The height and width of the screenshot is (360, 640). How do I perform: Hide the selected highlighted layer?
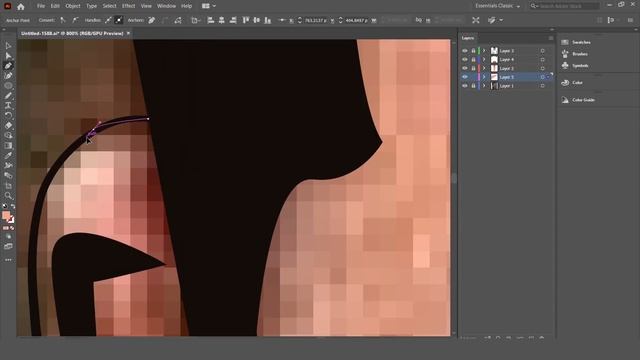[x=464, y=77]
